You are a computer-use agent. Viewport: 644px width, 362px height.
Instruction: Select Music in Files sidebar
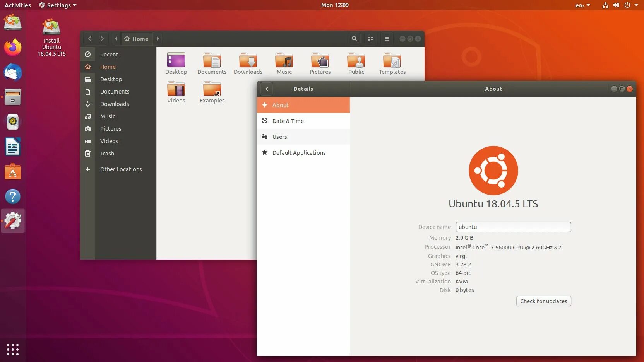coord(118,116)
